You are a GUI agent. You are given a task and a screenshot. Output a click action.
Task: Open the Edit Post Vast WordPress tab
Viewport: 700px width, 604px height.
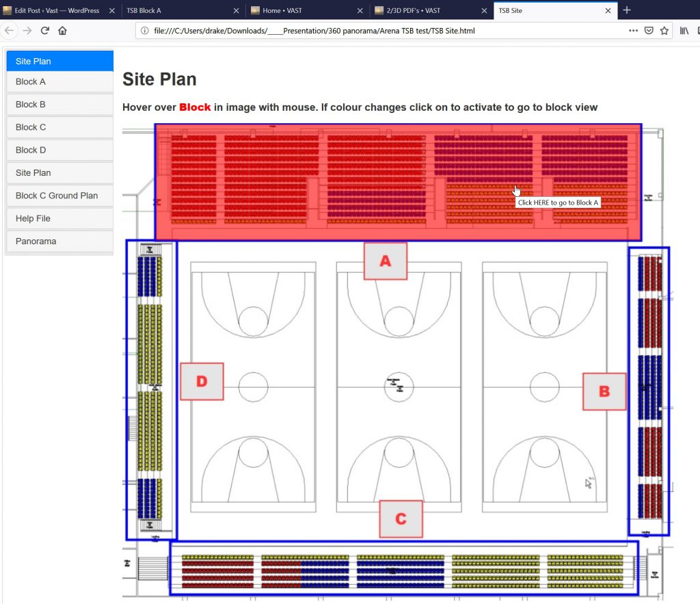[x=55, y=10]
